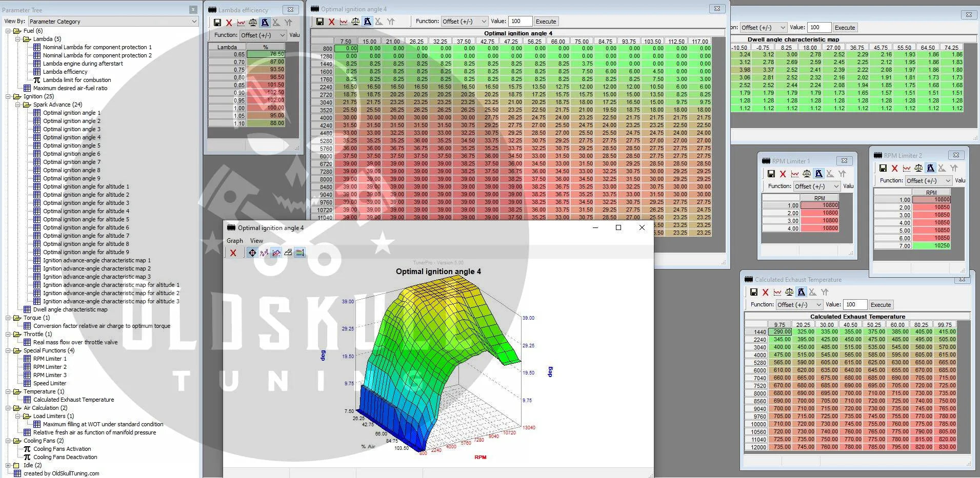This screenshot has width=980, height=478.
Task: Toggle the highlighted metronome icon in Optimal ignition angle 4 table toolbar
Action: [x=367, y=22]
